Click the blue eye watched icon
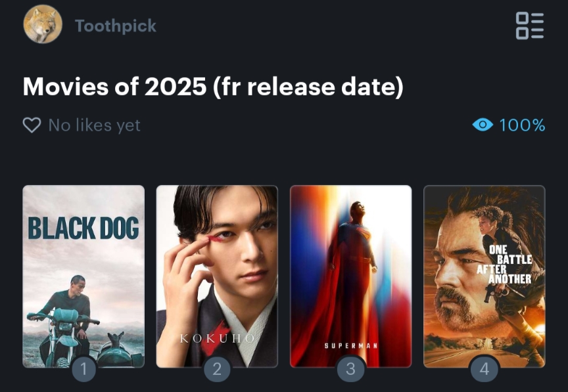 (x=483, y=125)
